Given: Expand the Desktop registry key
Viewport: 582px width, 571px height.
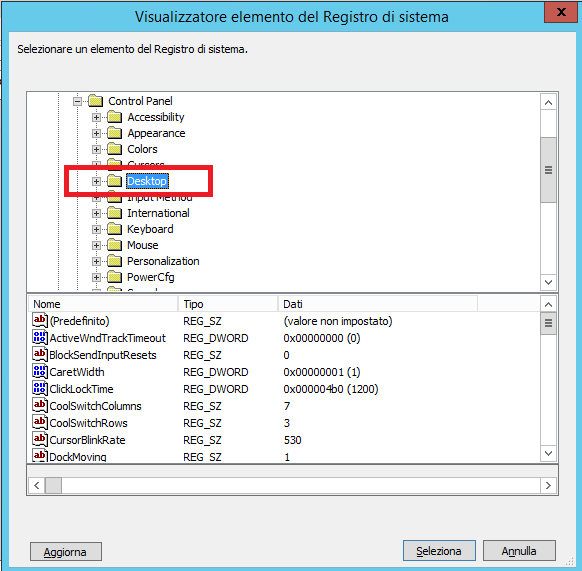Looking at the screenshot, I should pos(96,181).
